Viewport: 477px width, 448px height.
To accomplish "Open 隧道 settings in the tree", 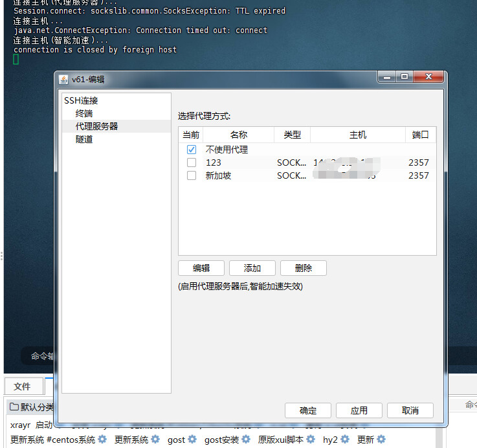I will click(84, 139).
